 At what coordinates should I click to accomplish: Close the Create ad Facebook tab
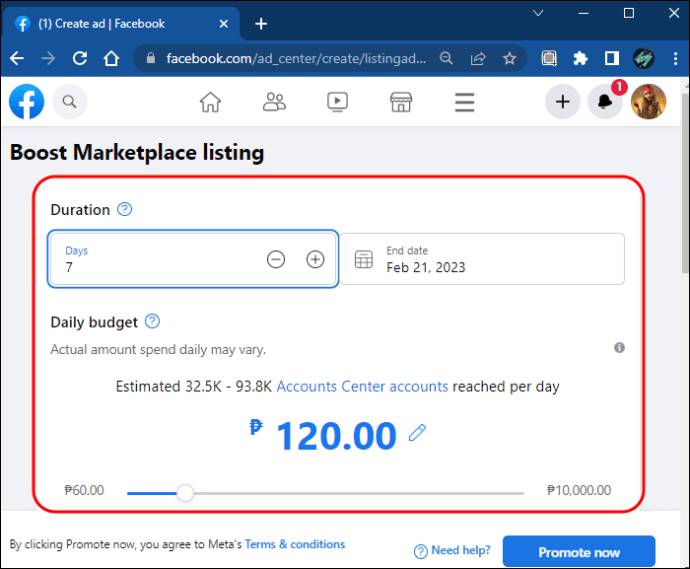coord(224,24)
